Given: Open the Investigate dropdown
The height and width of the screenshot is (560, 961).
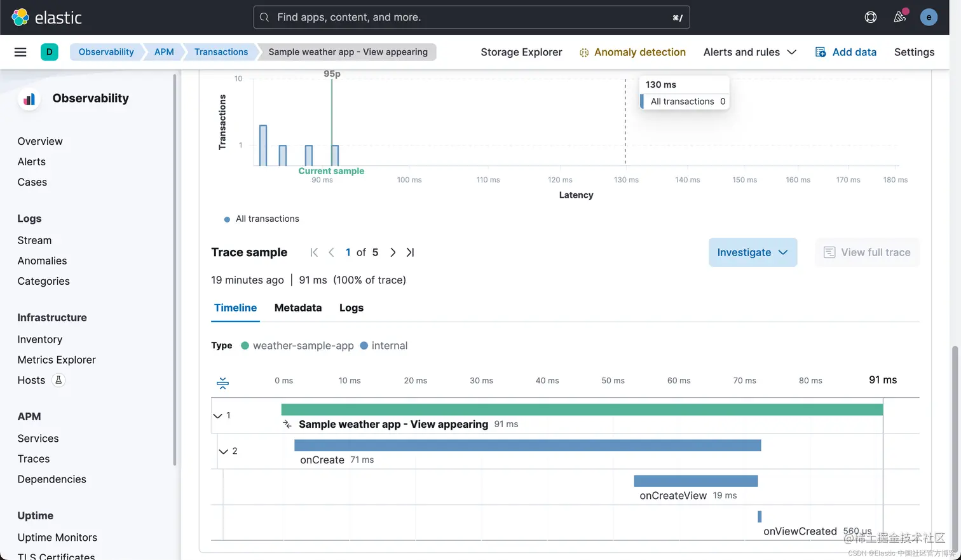Looking at the screenshot, I should click(753, 252).
